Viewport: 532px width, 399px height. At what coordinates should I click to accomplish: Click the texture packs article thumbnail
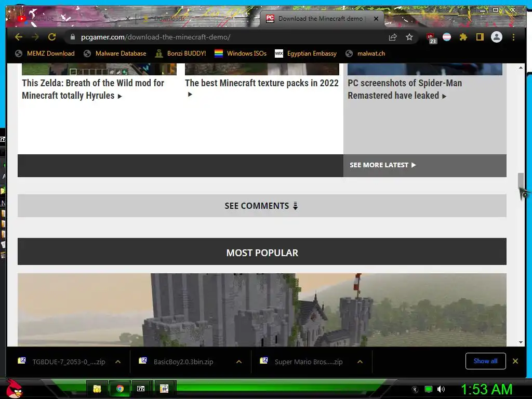[x=262, y=69]
